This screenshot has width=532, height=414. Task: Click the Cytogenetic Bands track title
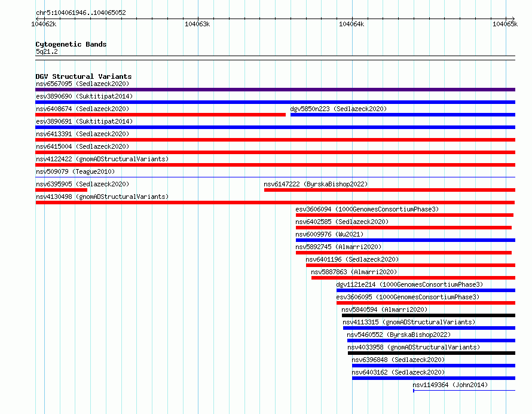[x=71, y=44]
